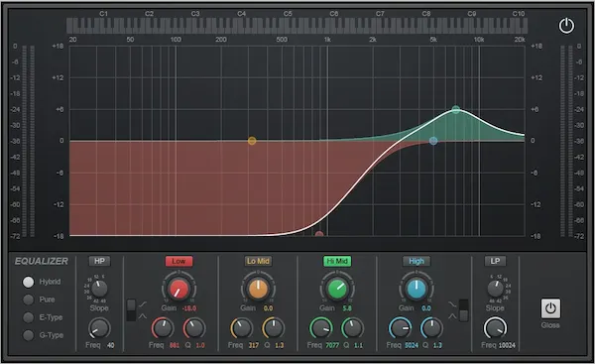Screen dimensions: 595x364
Task: Click the orange Lo Mid Gain knob
Action: (258, 290)
